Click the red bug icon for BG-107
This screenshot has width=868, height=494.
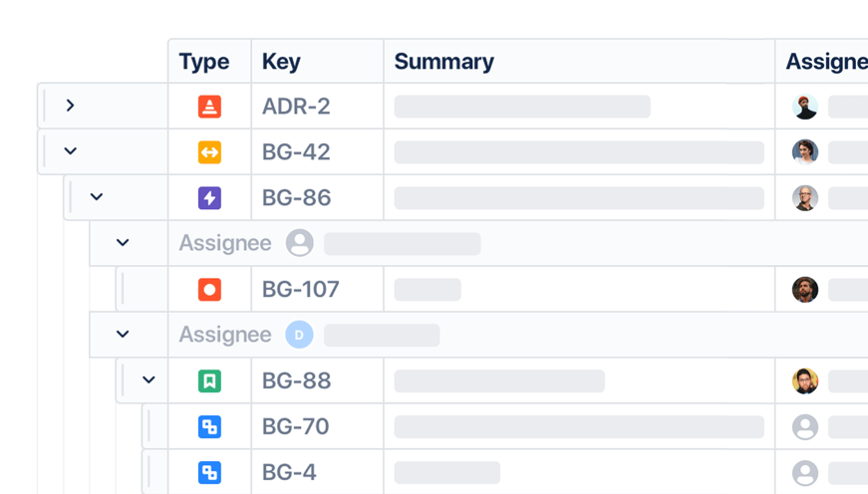(x=209, y=290)
